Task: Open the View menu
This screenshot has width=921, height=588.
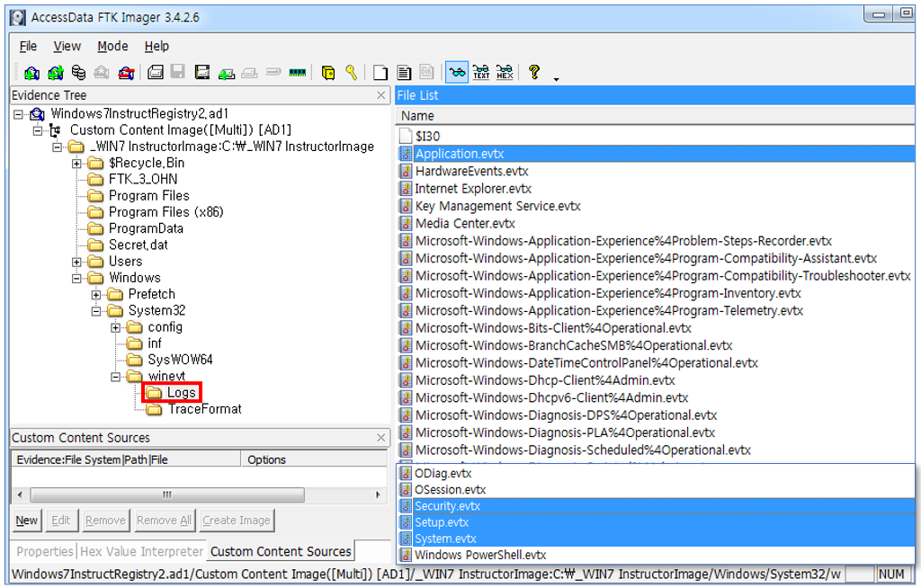Action: [67, 46]
